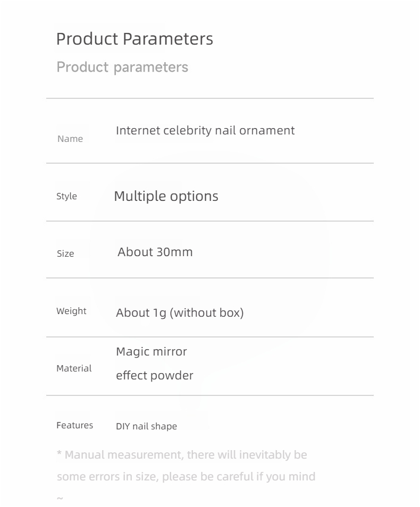Screen dimensions: 420x507
Task: Select the "Multiple options" value
Action: click(166, 196)
